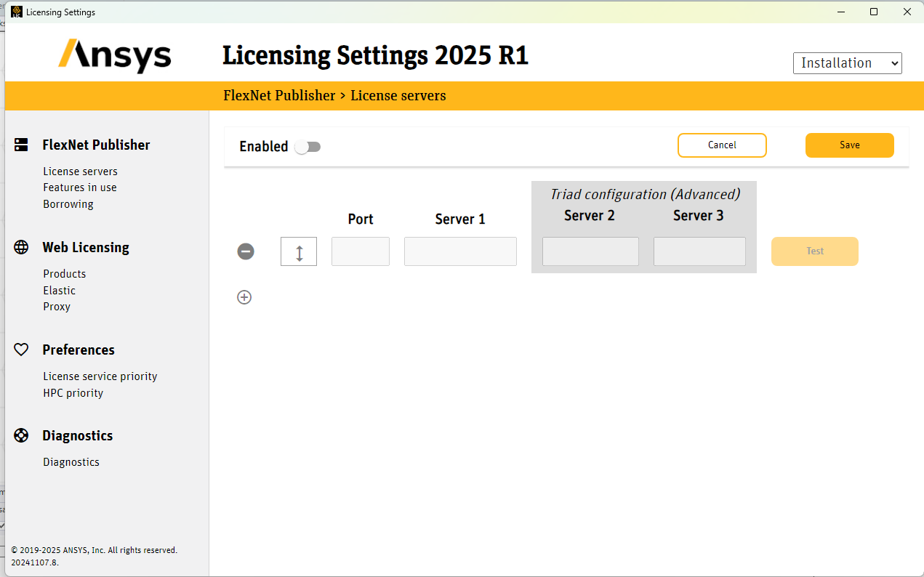The height and width of the screenshot is (577, 924).
Task: Click the Cancel button
Action: [722, 145]
